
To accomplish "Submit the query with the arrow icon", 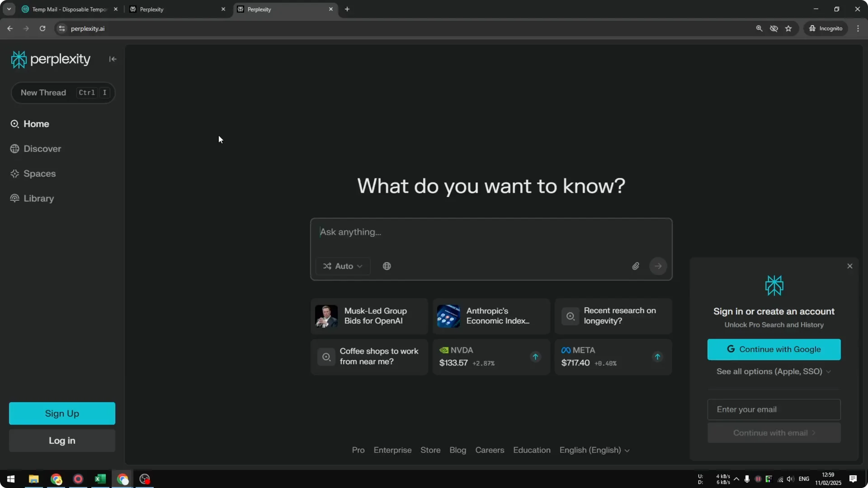I will pos(658,266).
